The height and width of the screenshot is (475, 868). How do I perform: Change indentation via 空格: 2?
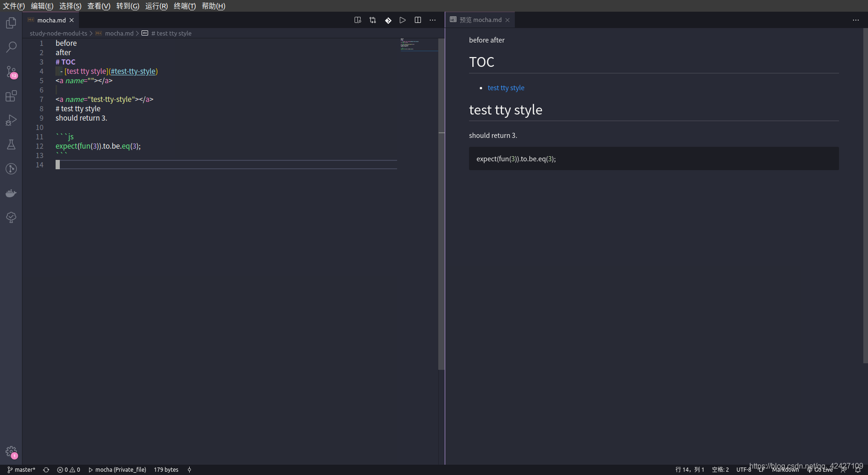tap(720, 470)
